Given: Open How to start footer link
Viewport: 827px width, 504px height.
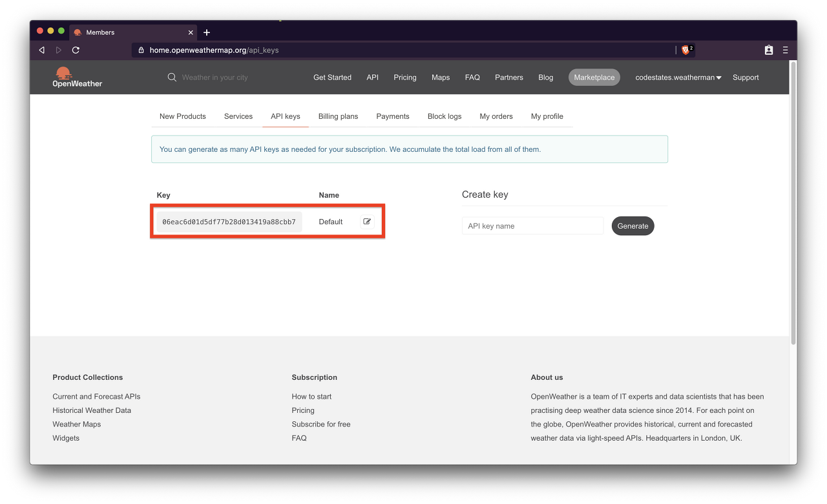Looking at the screenshot, I should coord(311,397).
